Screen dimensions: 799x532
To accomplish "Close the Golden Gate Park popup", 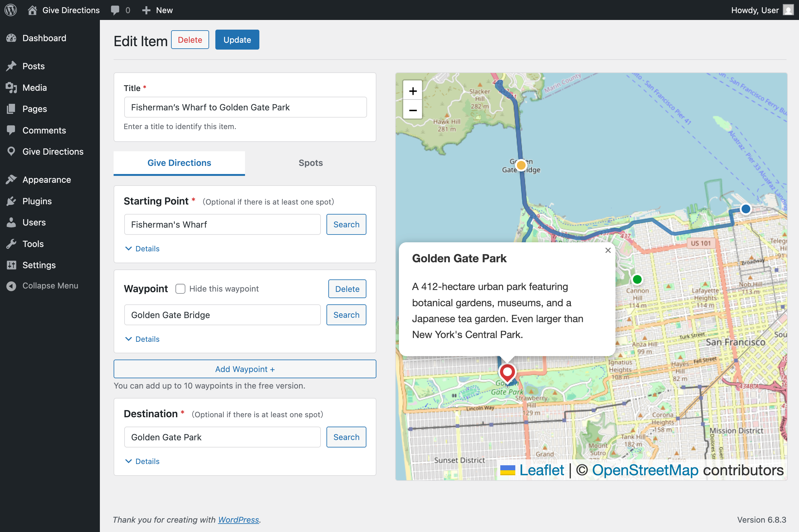I will click(x=608, y=250).
